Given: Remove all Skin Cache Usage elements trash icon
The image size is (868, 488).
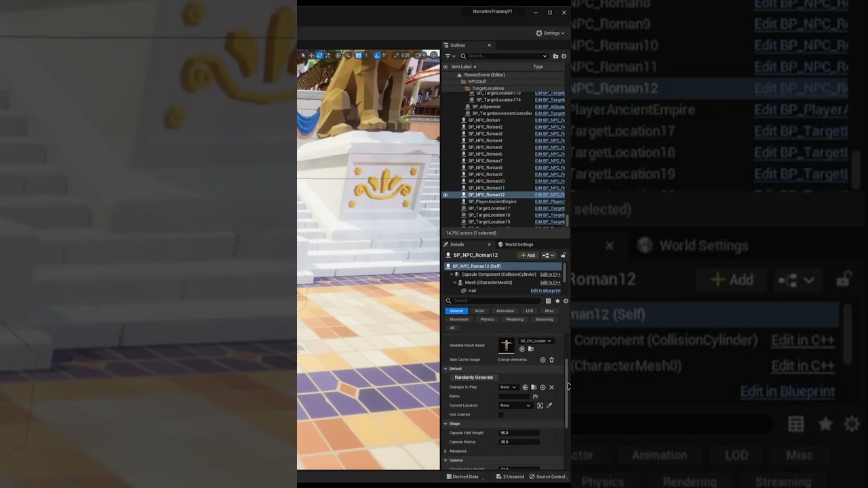Looking at the screenshot, I should click(551, 360).
